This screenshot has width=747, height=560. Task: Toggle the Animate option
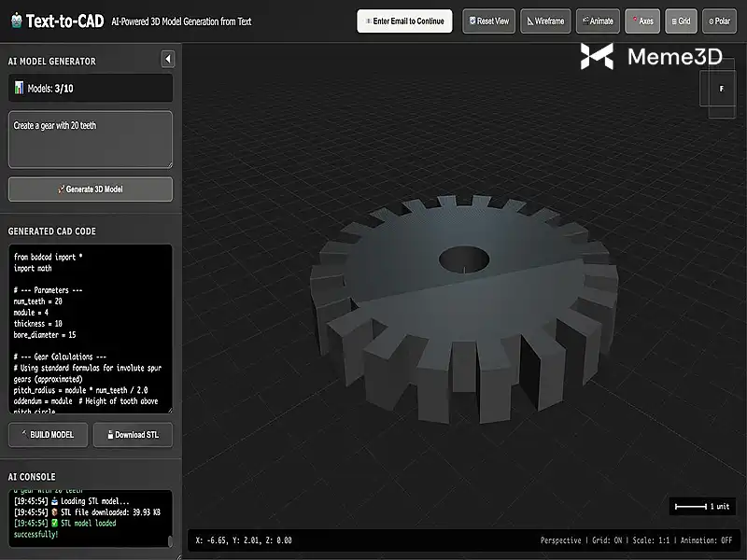[x=598, y=21]
